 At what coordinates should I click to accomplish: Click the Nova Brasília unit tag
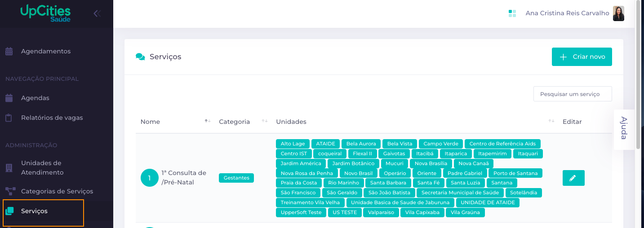431,163
